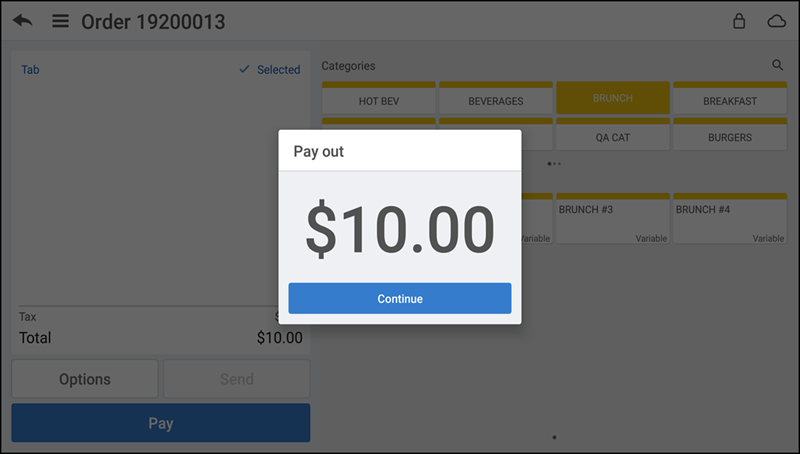
Task: Select the BRUNCH category tile
Action: point(613,97)
